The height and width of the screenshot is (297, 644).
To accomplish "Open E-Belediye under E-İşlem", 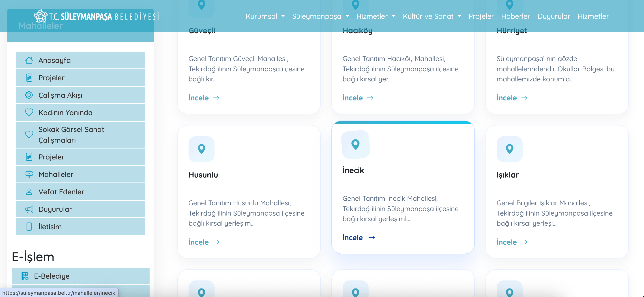I will (x=81, y=276).
